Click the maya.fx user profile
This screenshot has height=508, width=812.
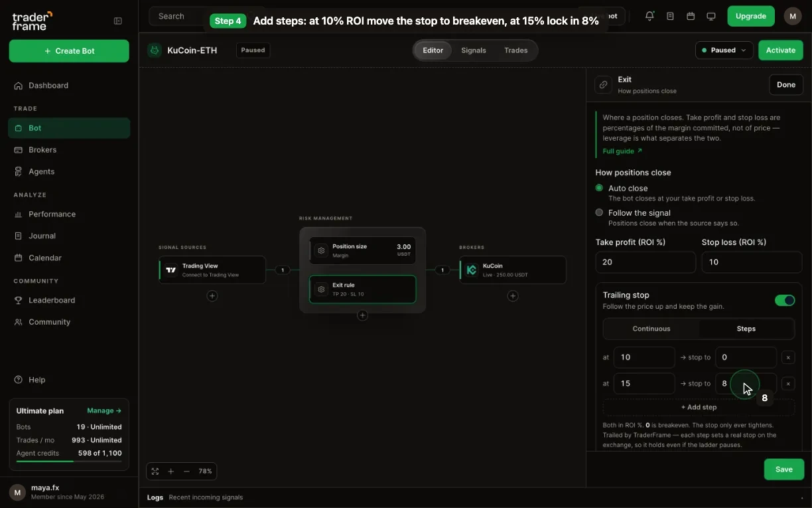[69, 492]
